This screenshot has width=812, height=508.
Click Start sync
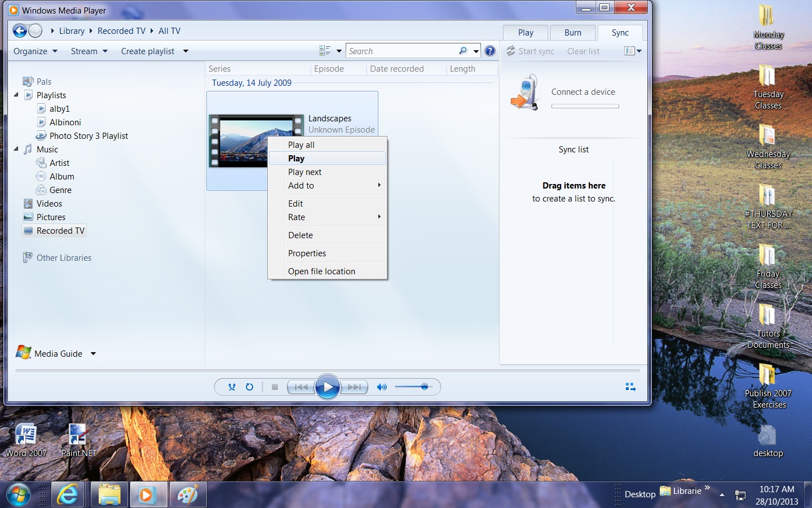530,51
